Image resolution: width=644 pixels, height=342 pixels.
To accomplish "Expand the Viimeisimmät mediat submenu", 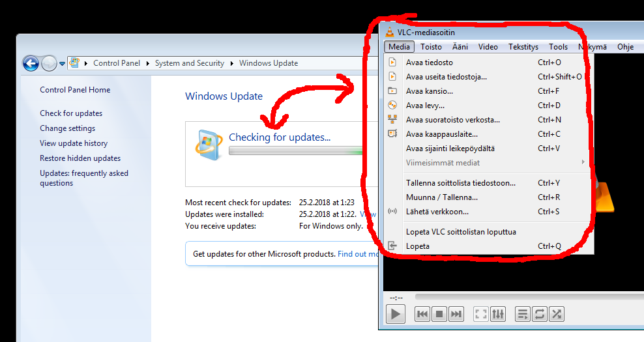I will coord(583,162).
